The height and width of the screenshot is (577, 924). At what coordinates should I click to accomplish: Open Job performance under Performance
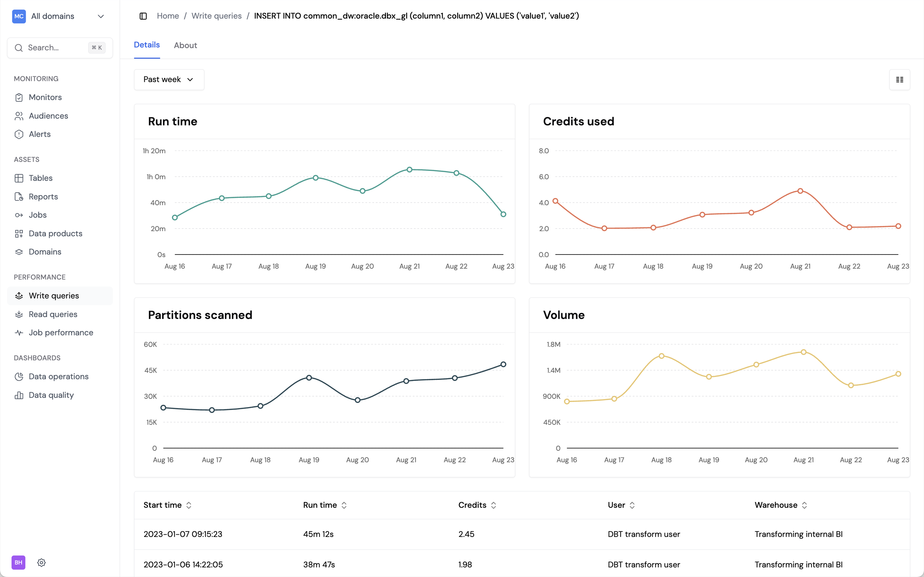61,332
